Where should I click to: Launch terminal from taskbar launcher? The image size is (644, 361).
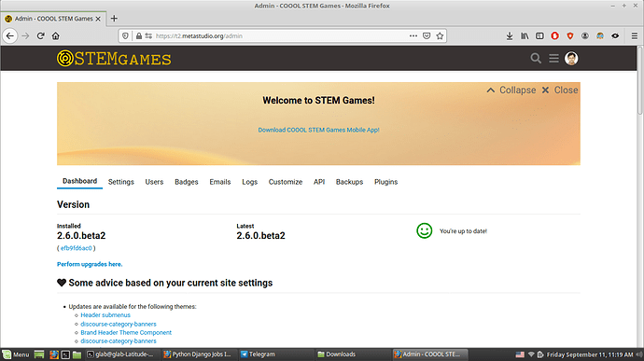coord(65,354)
